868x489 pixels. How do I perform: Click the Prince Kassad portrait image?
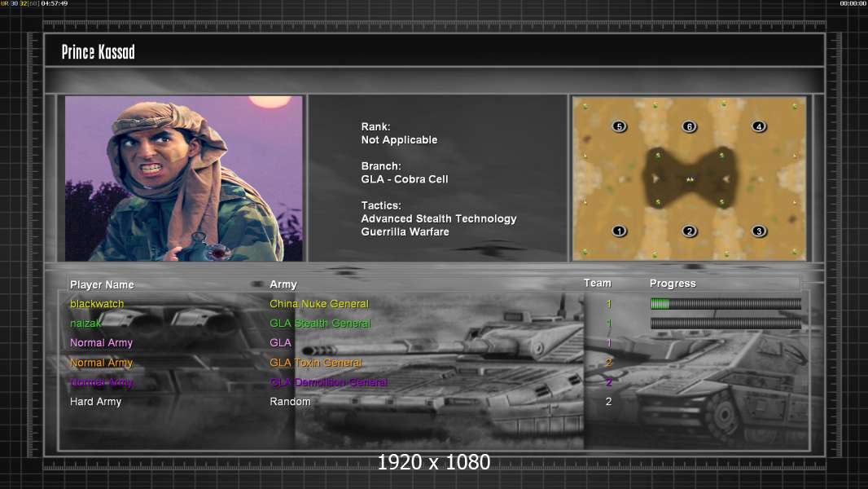pos(184,178)
